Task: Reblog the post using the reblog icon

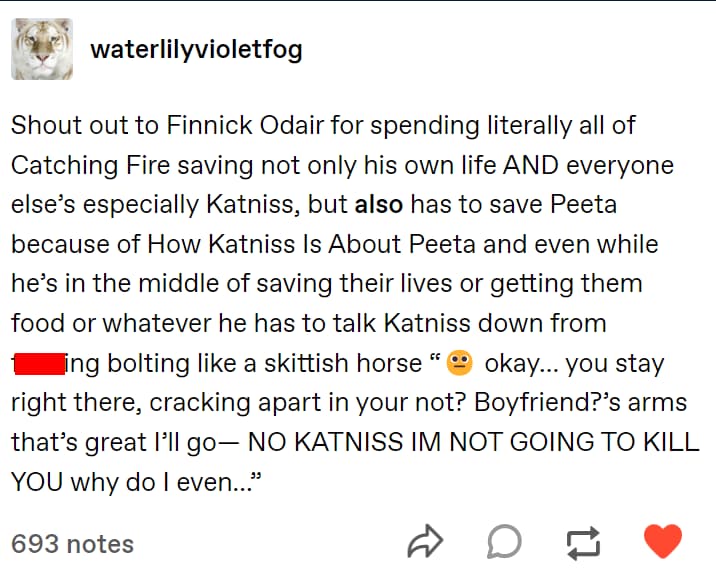Action: (581, 542)
